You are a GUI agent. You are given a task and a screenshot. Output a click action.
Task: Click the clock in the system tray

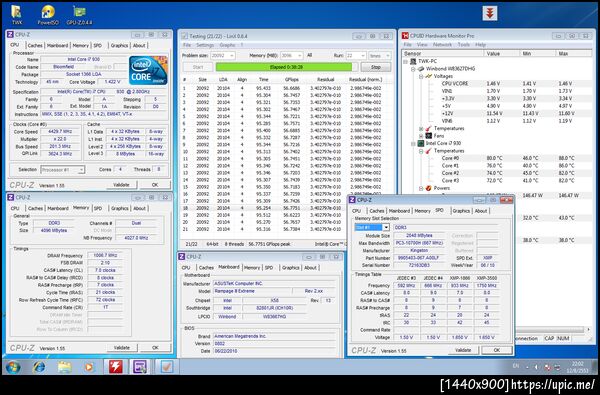click(x=578, y=367)
